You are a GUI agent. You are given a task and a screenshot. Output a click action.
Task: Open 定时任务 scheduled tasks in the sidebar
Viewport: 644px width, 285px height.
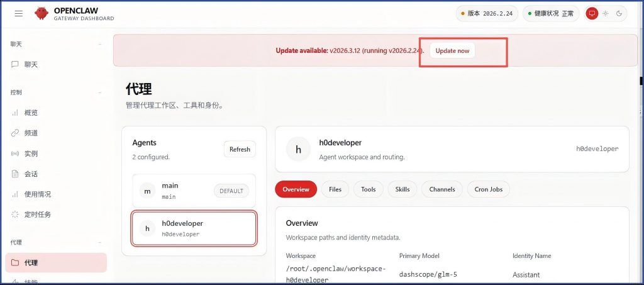click(37, 214)
